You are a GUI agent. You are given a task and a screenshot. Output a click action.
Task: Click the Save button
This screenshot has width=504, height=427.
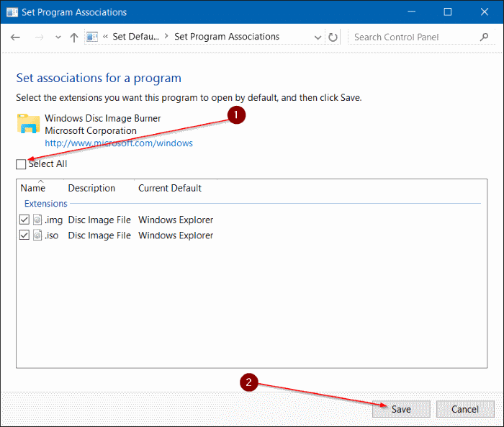[x=401, y=409]
